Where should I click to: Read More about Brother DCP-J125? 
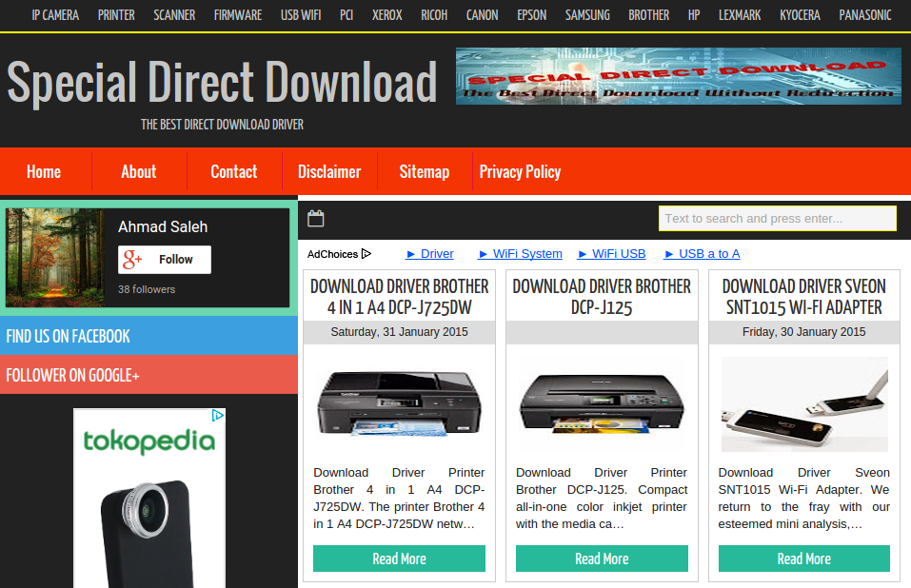(x=602, y=559)
